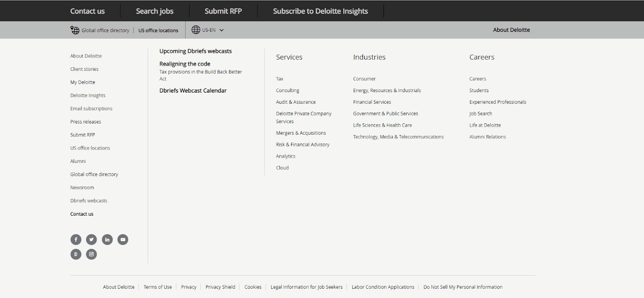Open Global office directory in the left list

[x=94, y=175]
